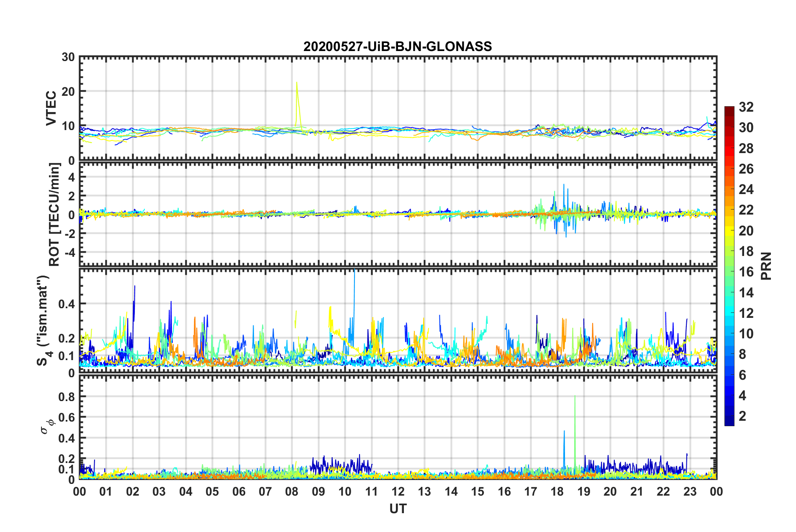796x532 pixels.
Task: Click colorbar tick label 14
Action: [x=746, y=293]
